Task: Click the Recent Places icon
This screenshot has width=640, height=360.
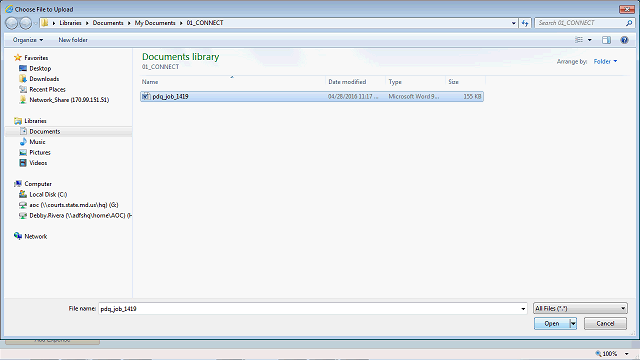Action: coord(23,89)
